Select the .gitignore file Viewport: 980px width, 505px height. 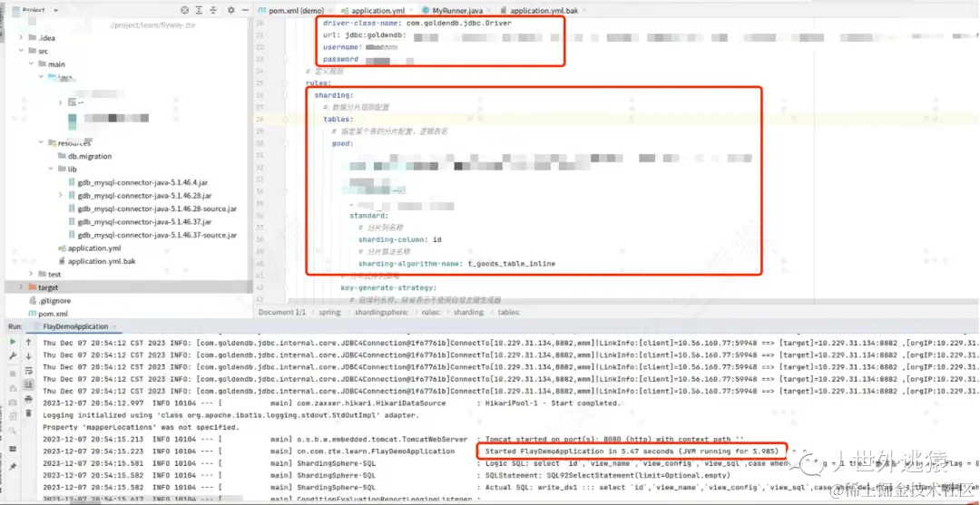click(50, 300)
